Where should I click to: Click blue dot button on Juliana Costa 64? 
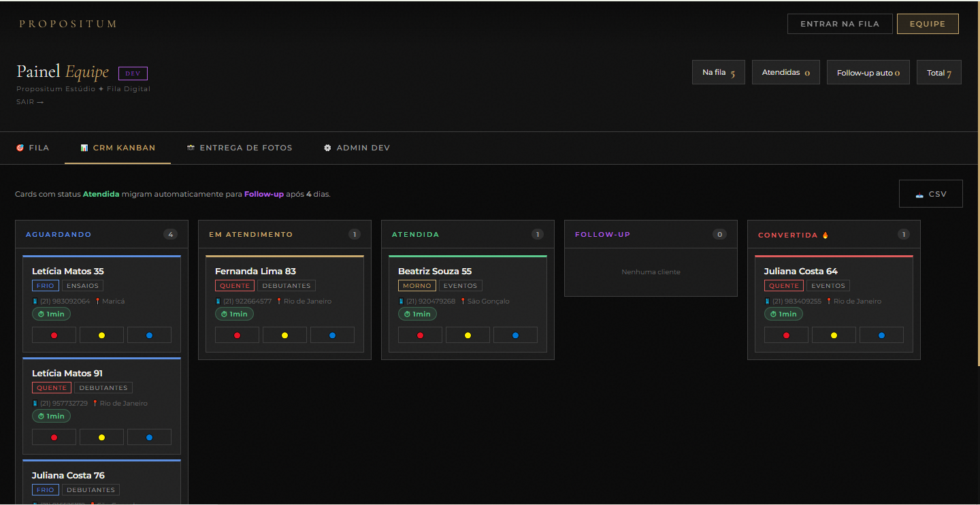pyautogui.click(x=881, y=335)
